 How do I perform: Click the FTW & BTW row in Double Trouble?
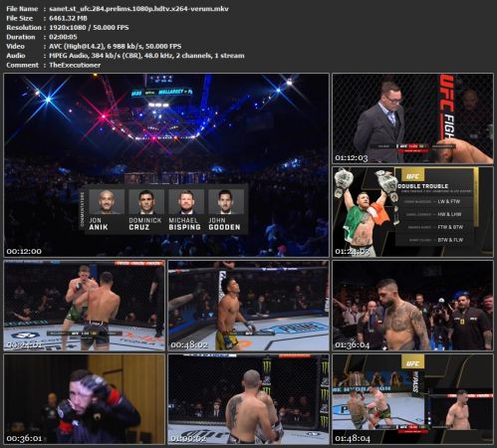click(x=433, y=227)
